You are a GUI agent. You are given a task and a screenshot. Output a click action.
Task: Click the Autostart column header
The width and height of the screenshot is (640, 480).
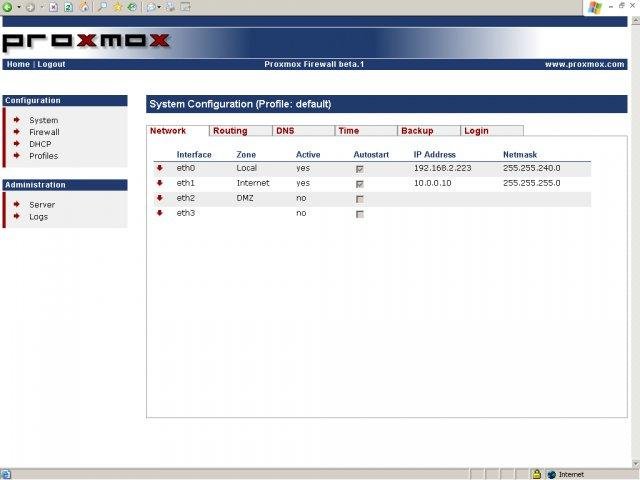(371, 154)
